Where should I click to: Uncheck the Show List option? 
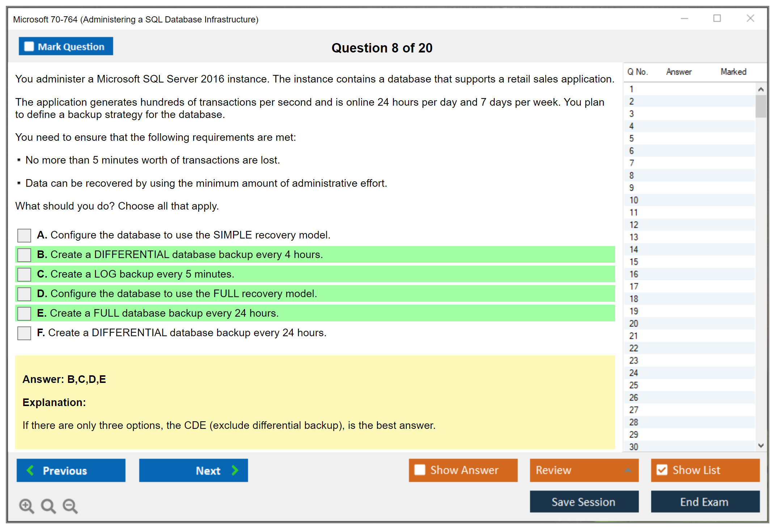point(662,470)
